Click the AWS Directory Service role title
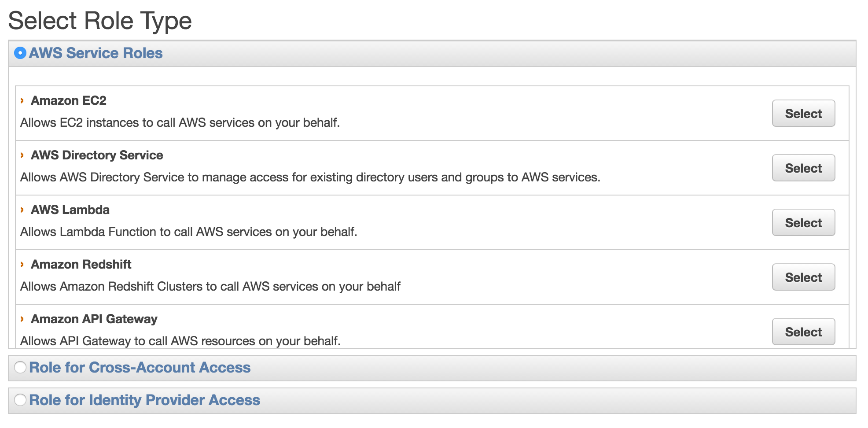Viewport: 868px width, 428px height. 97,155
